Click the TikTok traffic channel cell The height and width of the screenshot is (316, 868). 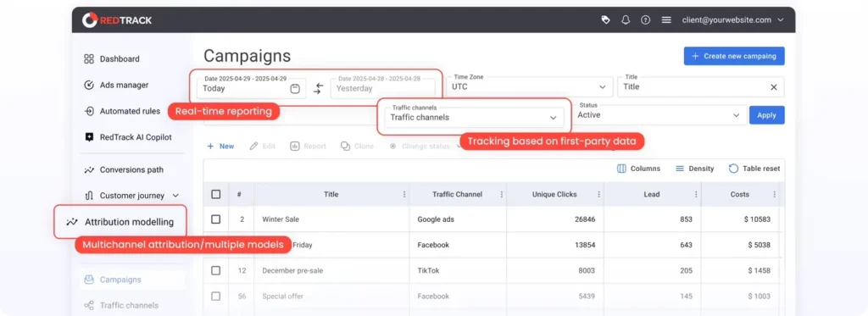(x=427, y=270)
